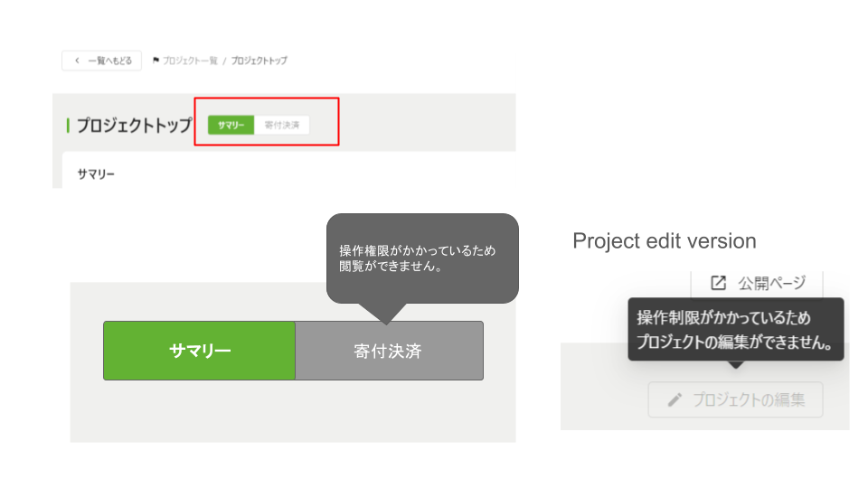Open the プロジェクト一覧 breadcrumb link

190,61
